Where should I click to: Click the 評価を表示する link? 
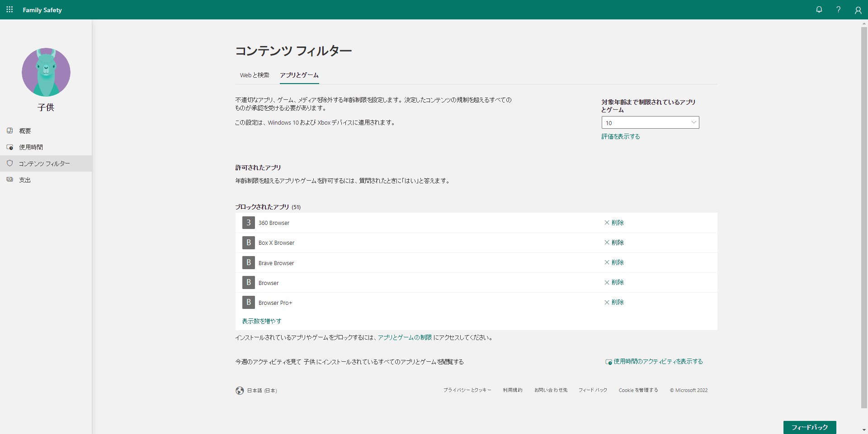pyautogui.click(x=621, y=136)
